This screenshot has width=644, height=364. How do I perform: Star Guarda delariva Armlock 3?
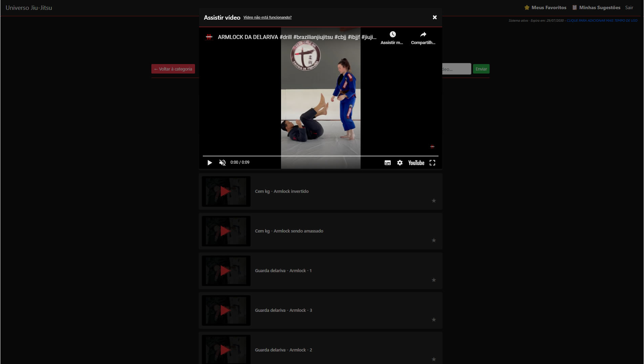pyautogui.click(x=434, y=320)
